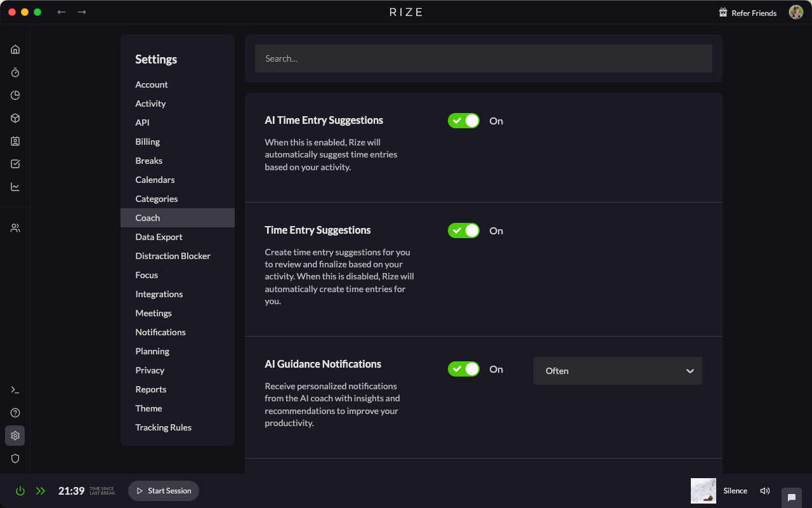Open the stopwatch timer icon in sidebar
Image resolution: width=812 pixels, height=508 pixels.
(x=15, y=72)
